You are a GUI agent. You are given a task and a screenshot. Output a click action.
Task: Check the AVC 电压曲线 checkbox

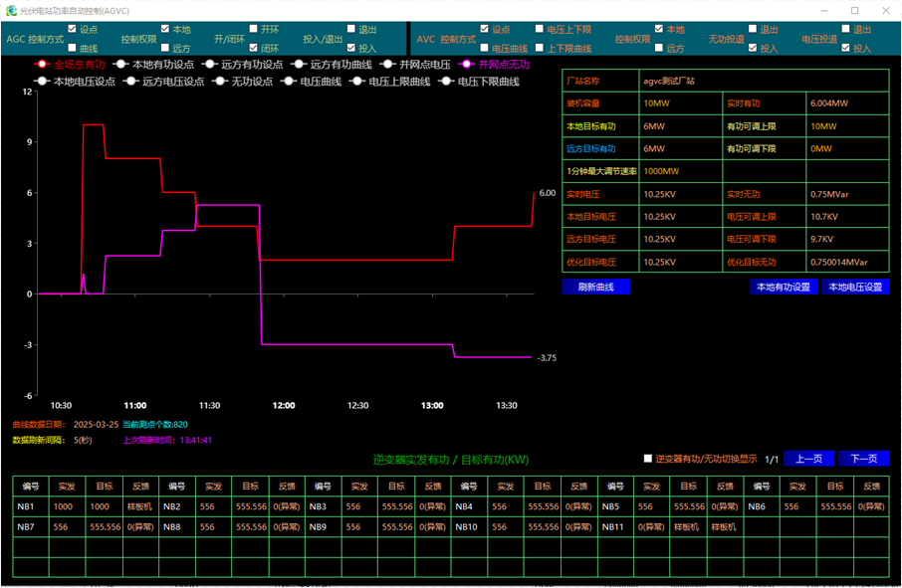(x=484, y=48)
